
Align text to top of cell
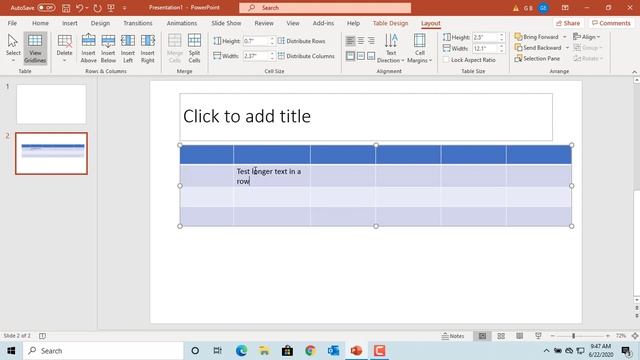pos(350,56)
